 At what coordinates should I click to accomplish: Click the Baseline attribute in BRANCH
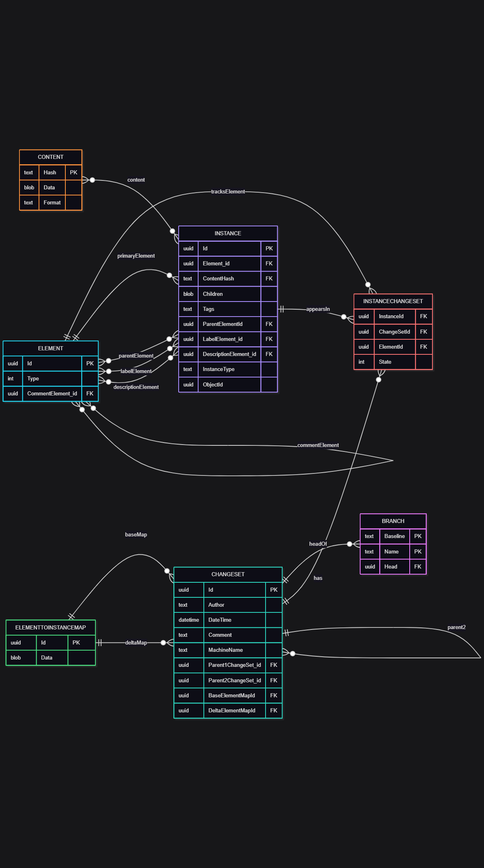coord(394,536)
